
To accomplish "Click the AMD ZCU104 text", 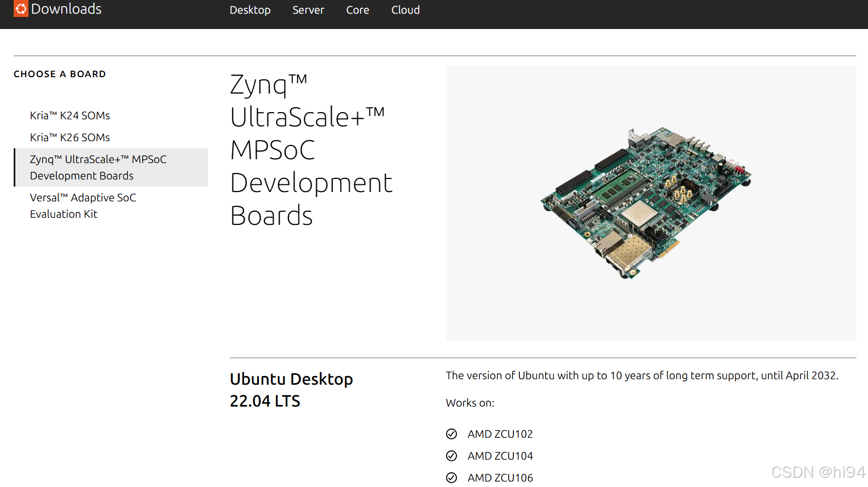I will (500, 456).
